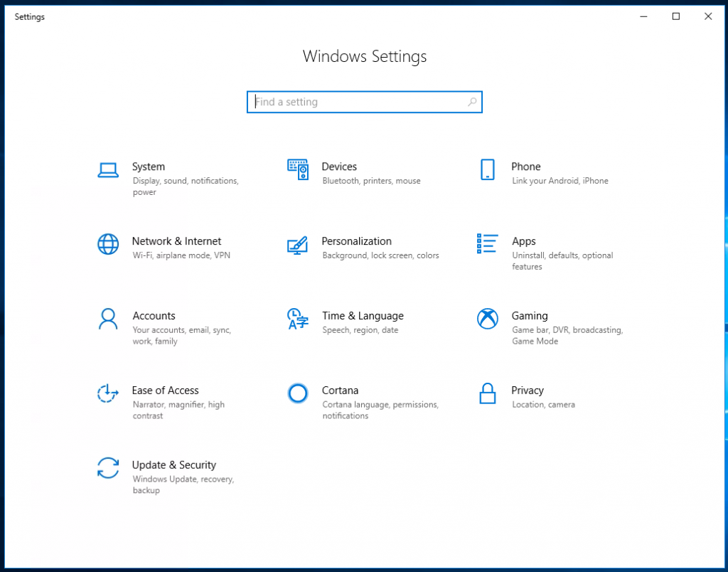The width and height of the screenshot is (728, 572).
Task: Open Privacy settings via the padlock icon
Action: [487, 393]
